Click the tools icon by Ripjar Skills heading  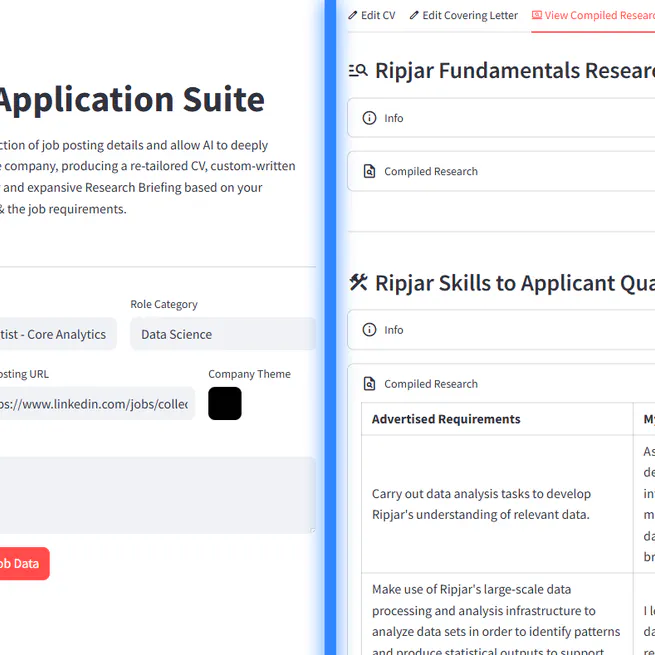point(358,282)
